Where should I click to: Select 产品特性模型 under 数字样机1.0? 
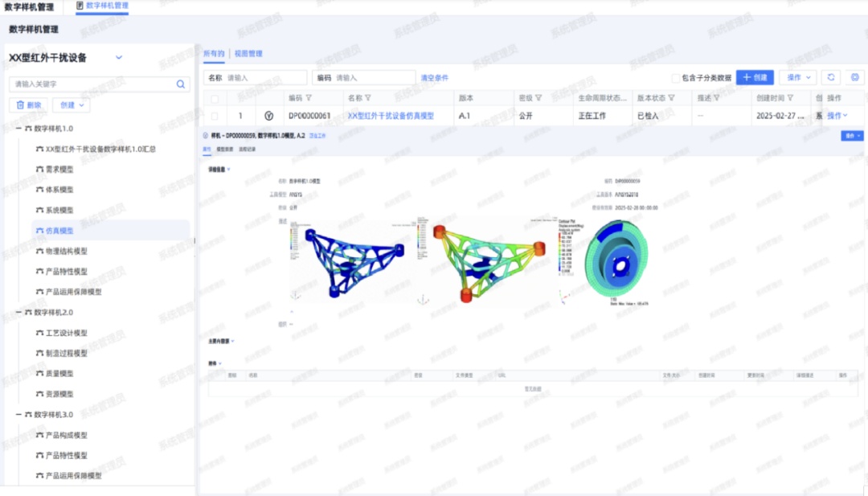67,271
